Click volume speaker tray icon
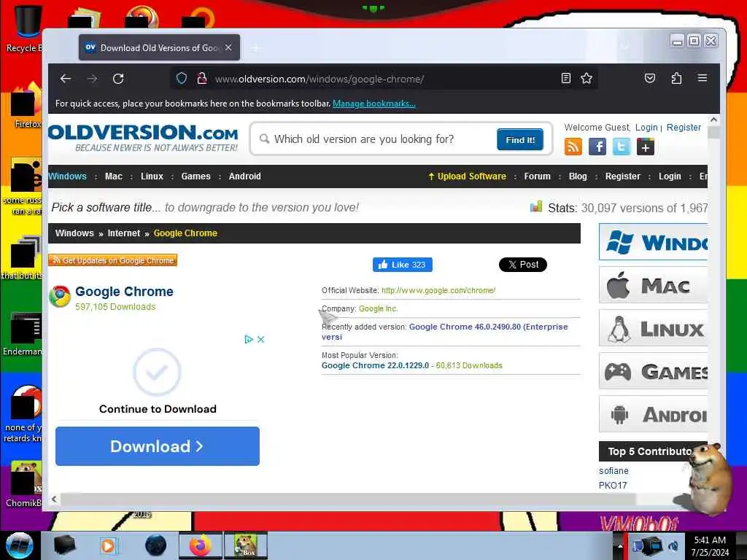 tap(673, 546)
